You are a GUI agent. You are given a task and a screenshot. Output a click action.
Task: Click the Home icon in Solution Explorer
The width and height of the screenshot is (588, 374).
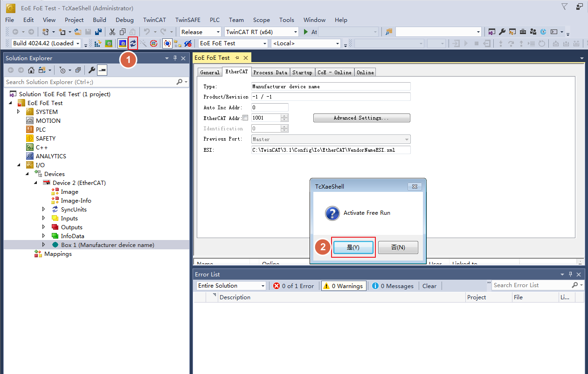[x=31, y=70]
